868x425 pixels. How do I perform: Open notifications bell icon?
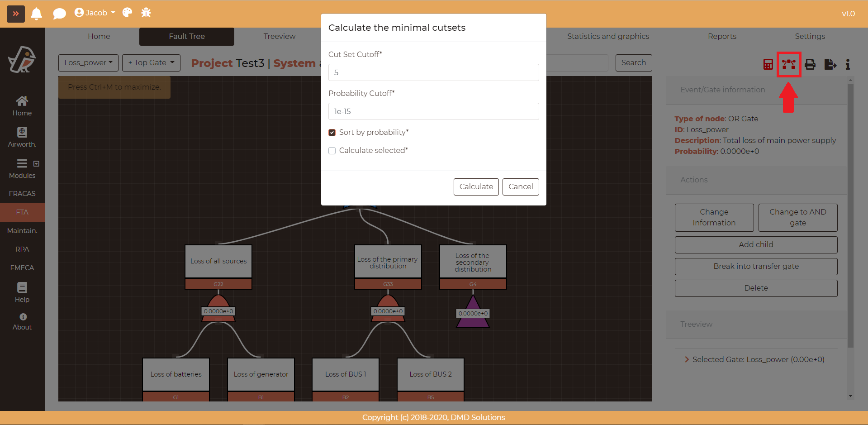[x=37, y=14]
